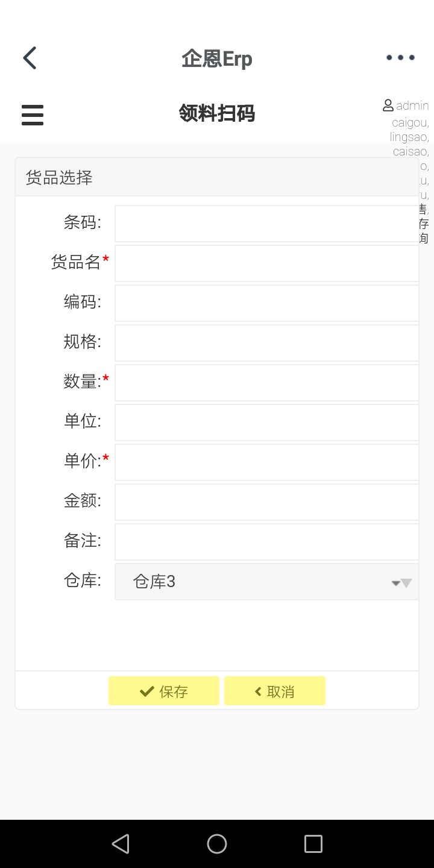Tap the 规格 specification input field
Screen dimensions: 434x868
[x=265, y=343]
